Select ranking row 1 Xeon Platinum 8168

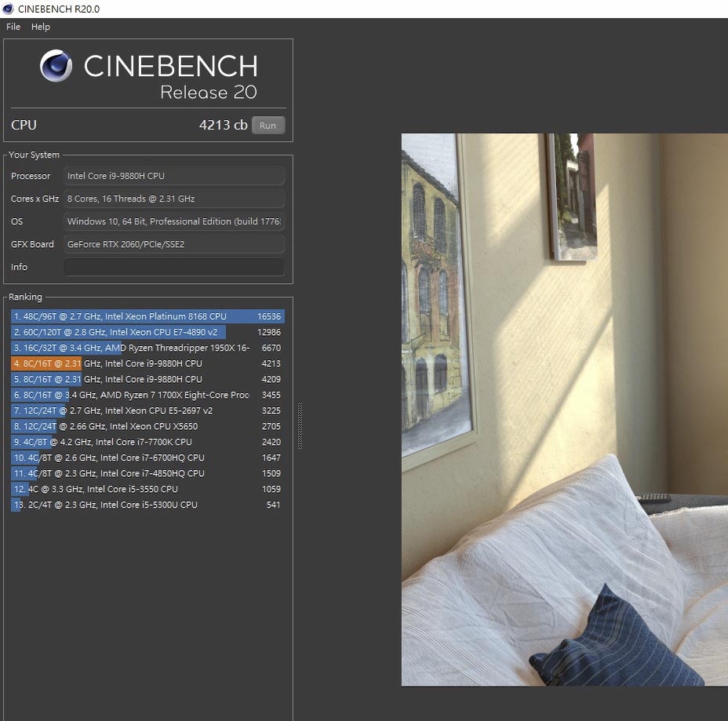click(x=147, y=317)
